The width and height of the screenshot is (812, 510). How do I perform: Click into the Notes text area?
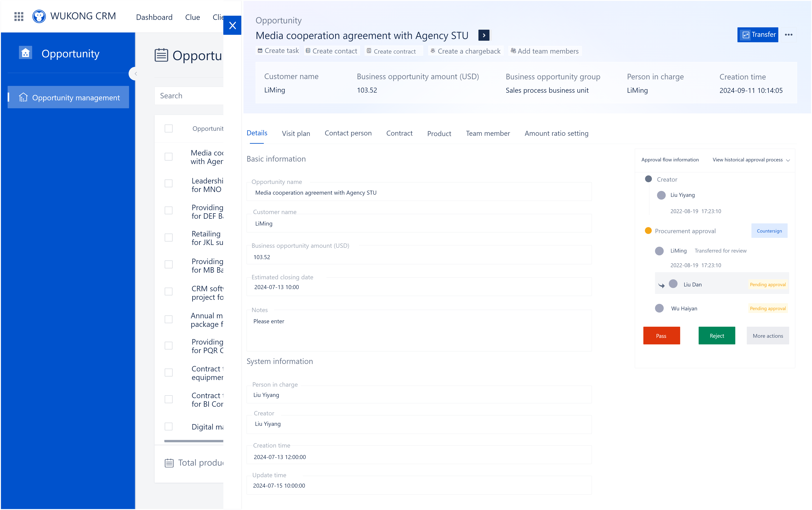click(419, 331)
